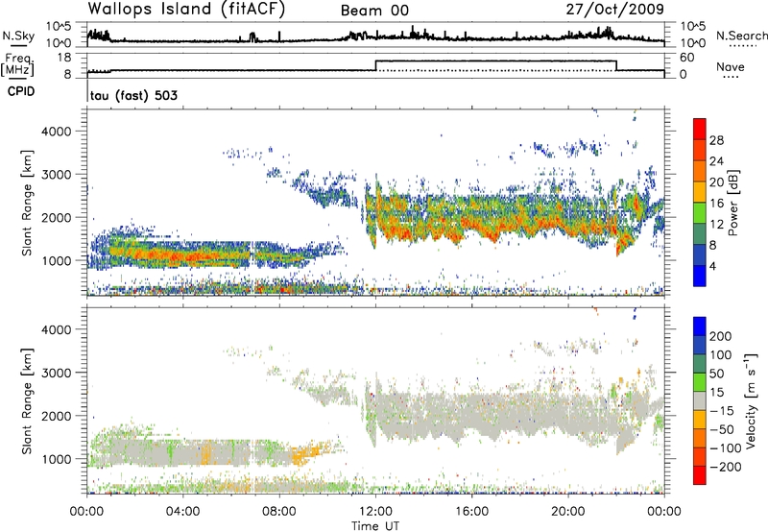Click the Nave legend label
Viewport: 768px width, 532px height.
[x=731, y=66]
